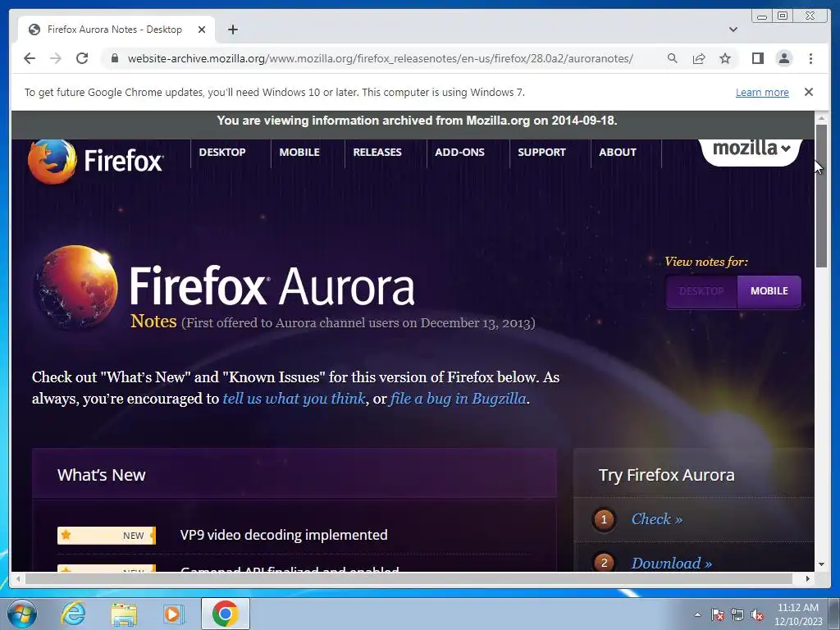Click horizontal scrollbar left arrow
The height and width of the screenshot is (630, 840).
coord(18,578)
